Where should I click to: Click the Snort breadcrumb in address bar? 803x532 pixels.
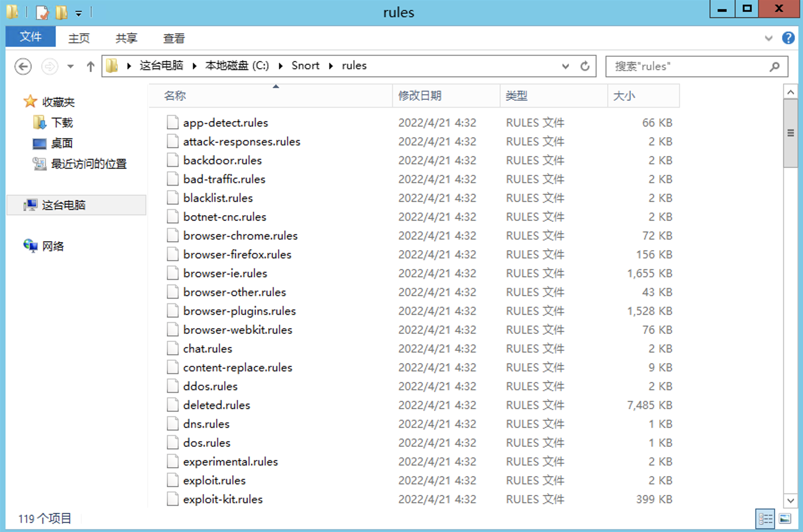[305, 65]
